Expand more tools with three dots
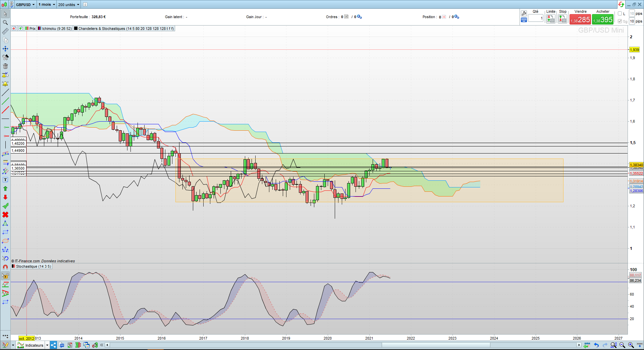Screen dimensions: 644x350 (5, 336)
